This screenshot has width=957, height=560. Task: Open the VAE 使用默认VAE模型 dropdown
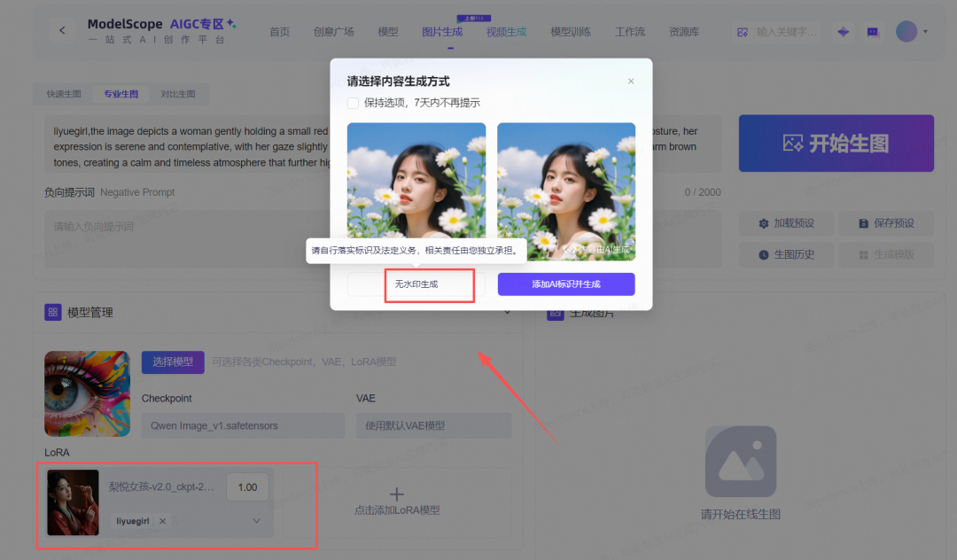click(x=433, y=426)
